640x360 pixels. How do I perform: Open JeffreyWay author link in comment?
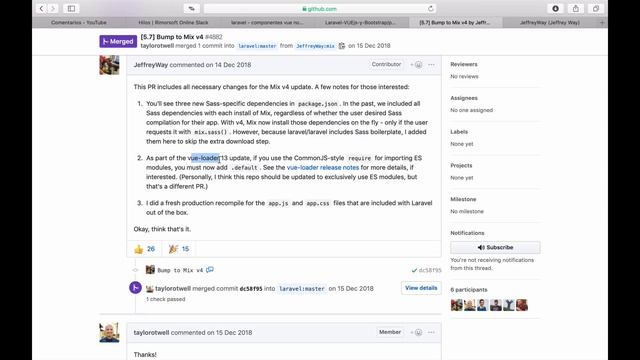pyautogui.click(x=151, y=65)
